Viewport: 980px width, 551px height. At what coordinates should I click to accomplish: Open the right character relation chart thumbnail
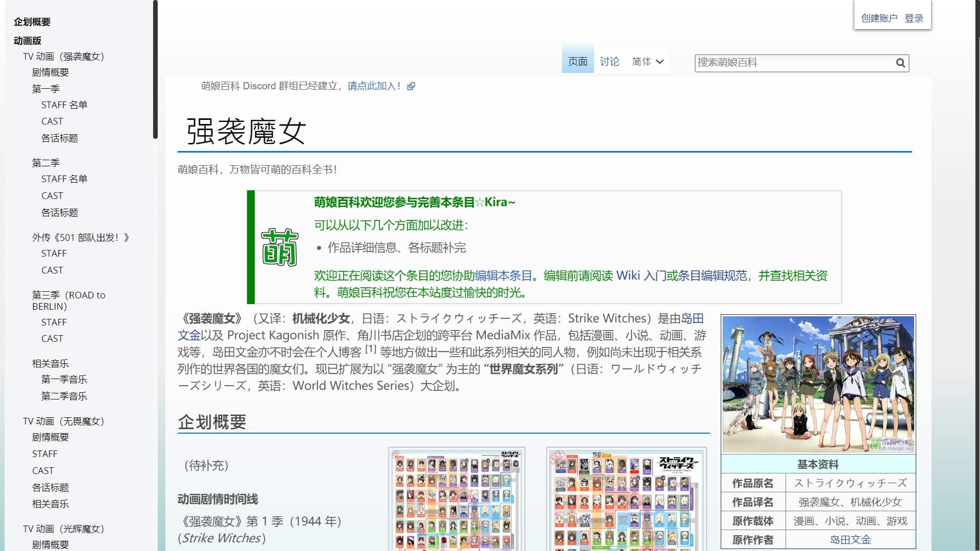pos(626,500)
